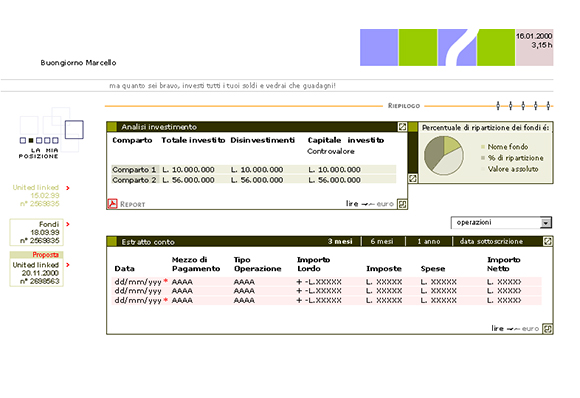This screenshot has width=580, height=398.
Task: Click expand icon in Analisi investimento header
Action: [x=402, y=127]
